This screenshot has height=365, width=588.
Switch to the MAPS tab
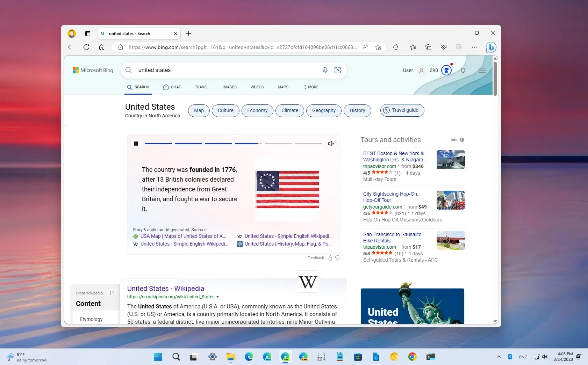point(283,87)
